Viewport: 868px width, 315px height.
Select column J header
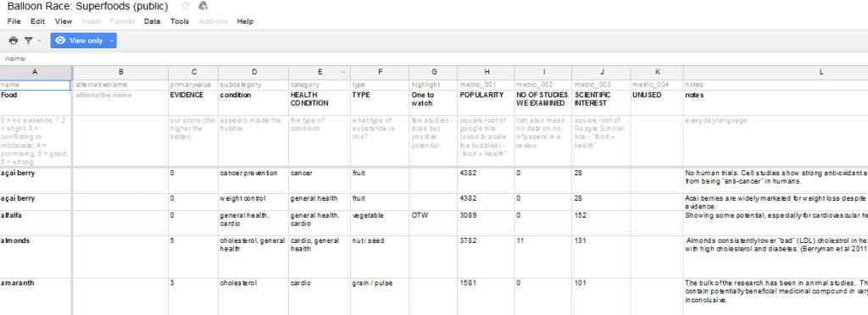pyautogui.click(x=601, y=72)
